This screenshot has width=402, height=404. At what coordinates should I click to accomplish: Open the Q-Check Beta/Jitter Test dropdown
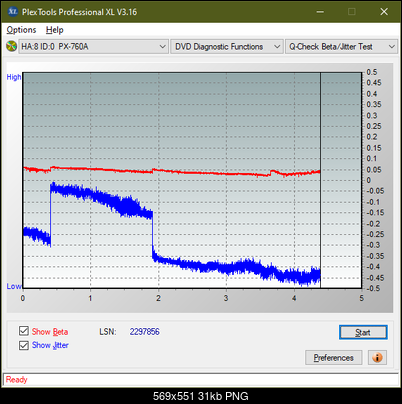click(x=341, y=47)
